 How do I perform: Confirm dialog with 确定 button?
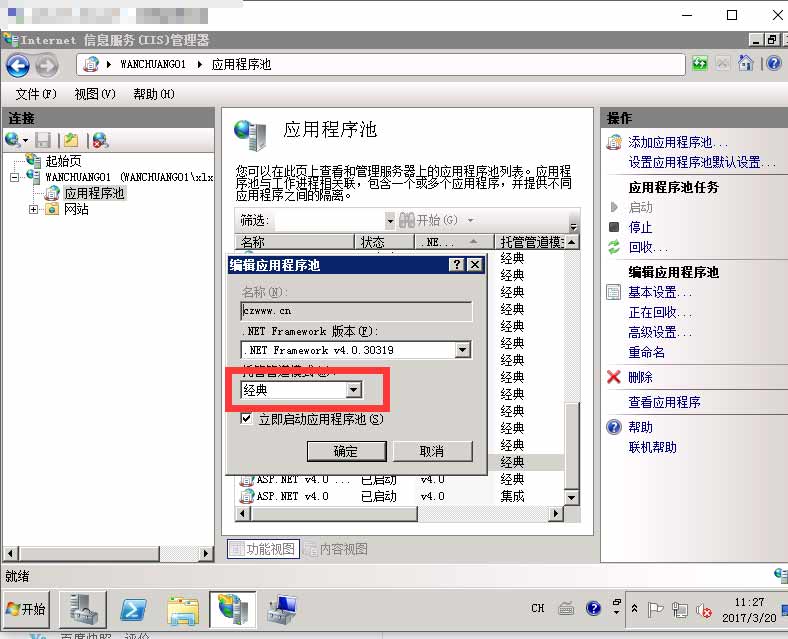[x=346, y=451]
